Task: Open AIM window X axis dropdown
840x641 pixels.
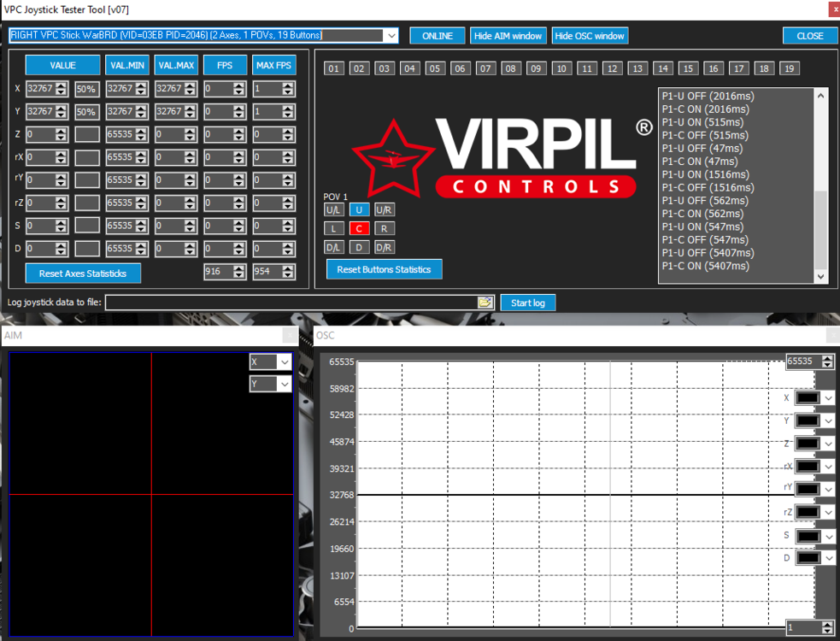Action: click(285, 362)
